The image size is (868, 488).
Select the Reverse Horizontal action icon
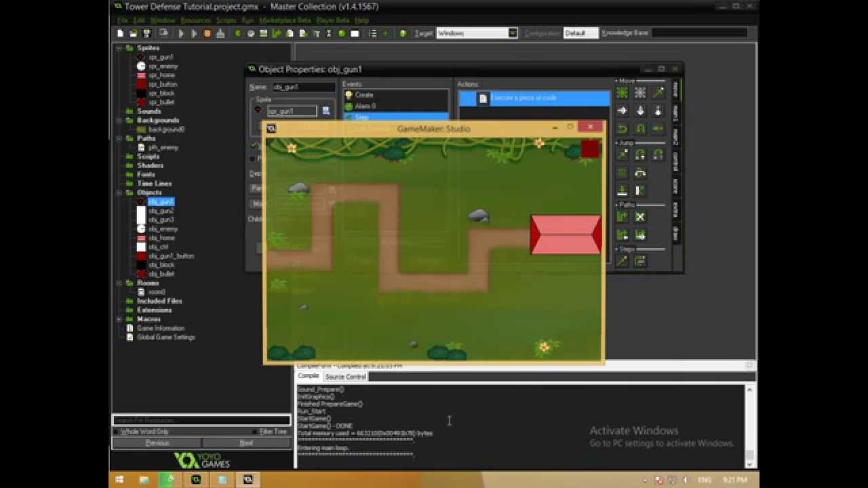[x=622, y=128]
